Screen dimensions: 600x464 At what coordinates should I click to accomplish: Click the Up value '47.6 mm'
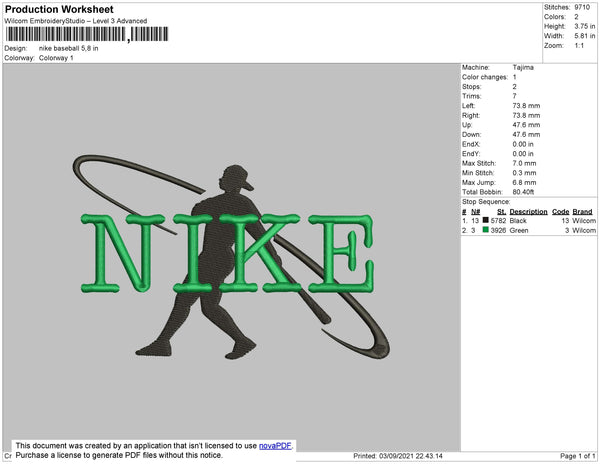[527, 125]
